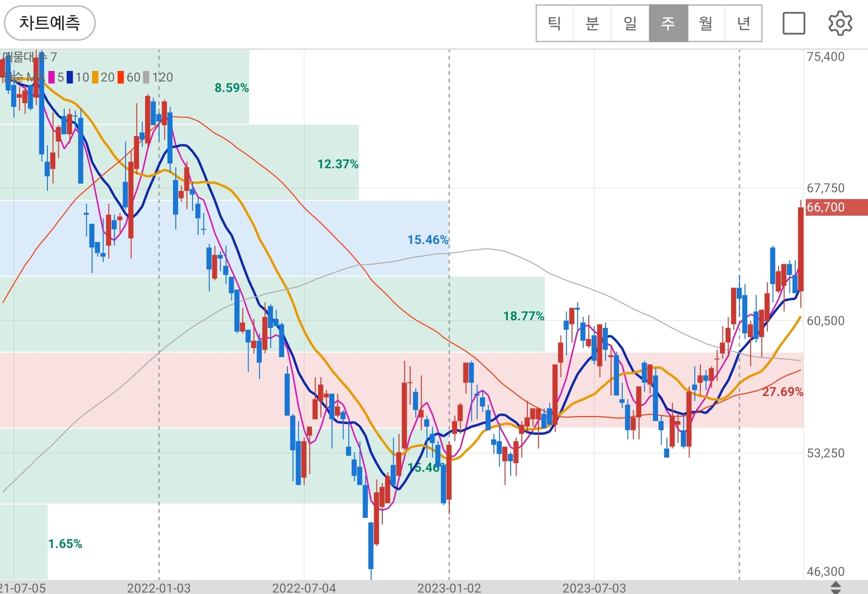Viewport: 868px width, 594px height.
Task: Click the 2023-07-03 date axis label
Action: click(594, 588)
